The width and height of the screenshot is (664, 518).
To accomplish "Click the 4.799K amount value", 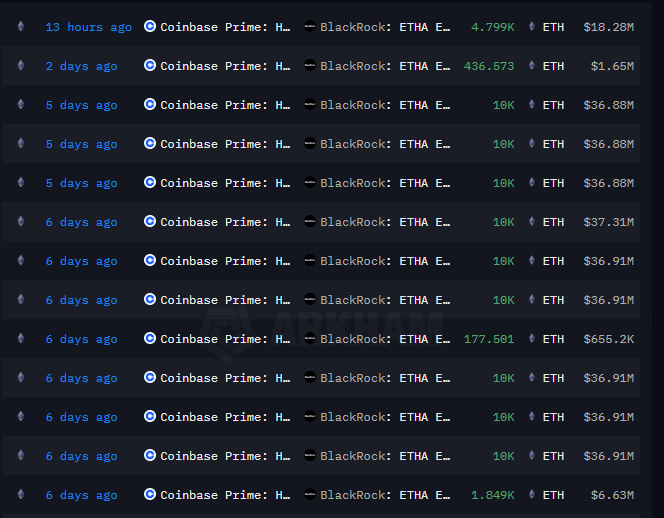I will click(x=492, y=27).
